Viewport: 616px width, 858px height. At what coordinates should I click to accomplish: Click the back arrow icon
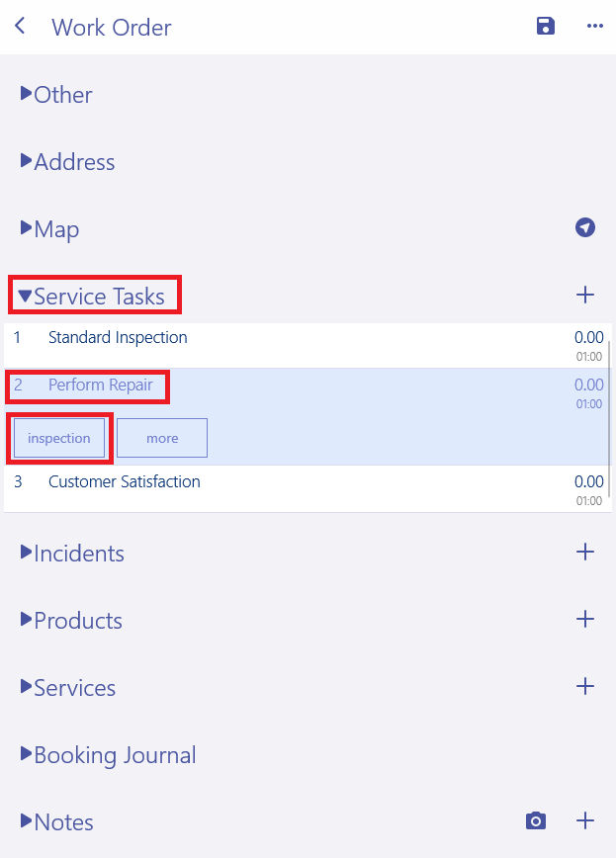(x=21, y=27)
